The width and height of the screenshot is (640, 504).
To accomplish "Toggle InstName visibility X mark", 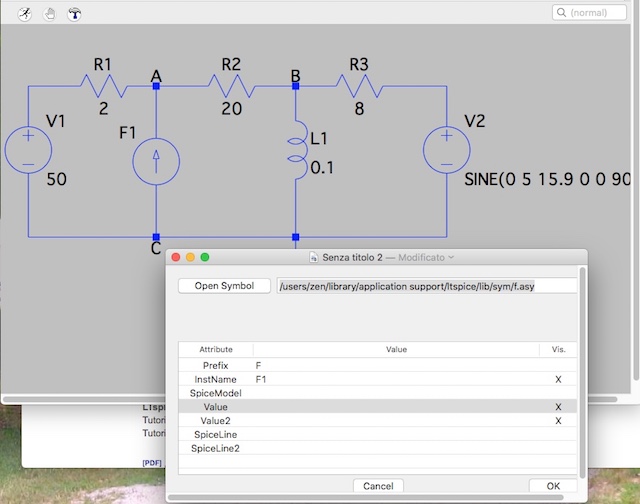I will click(x=558, y=380).
